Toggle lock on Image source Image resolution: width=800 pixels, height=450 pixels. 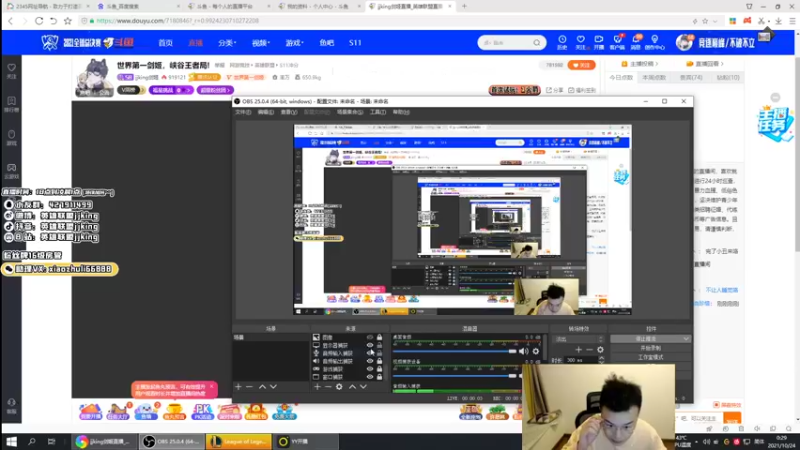tap(380, 337)
